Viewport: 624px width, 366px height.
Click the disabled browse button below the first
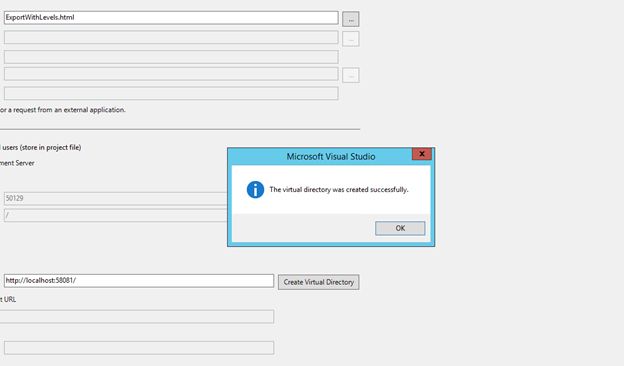pos(351,39)
